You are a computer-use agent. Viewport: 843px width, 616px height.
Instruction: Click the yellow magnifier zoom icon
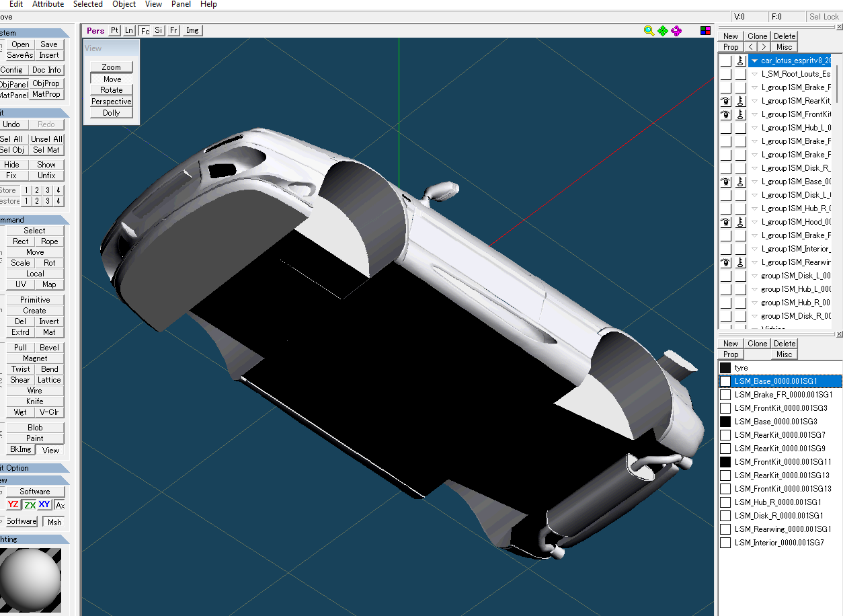(649, 30)
